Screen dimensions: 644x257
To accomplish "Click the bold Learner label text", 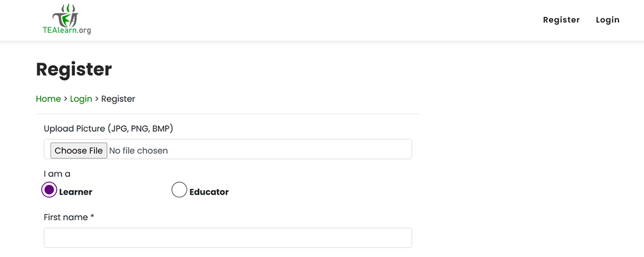I will pos(75,192).
